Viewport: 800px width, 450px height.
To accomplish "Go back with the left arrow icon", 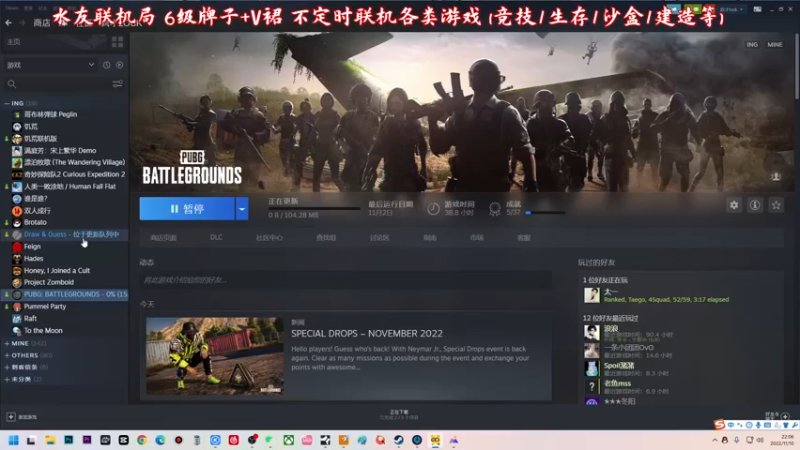I will click(9, 22).
